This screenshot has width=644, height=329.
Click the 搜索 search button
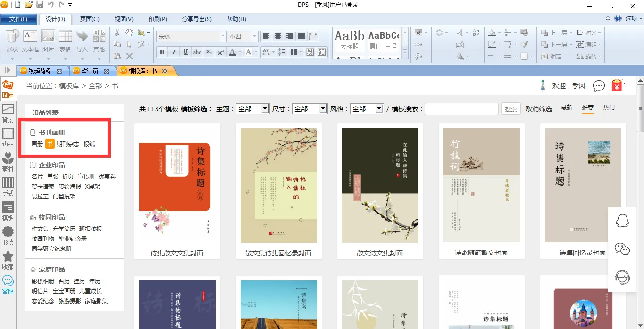(511, 109)
